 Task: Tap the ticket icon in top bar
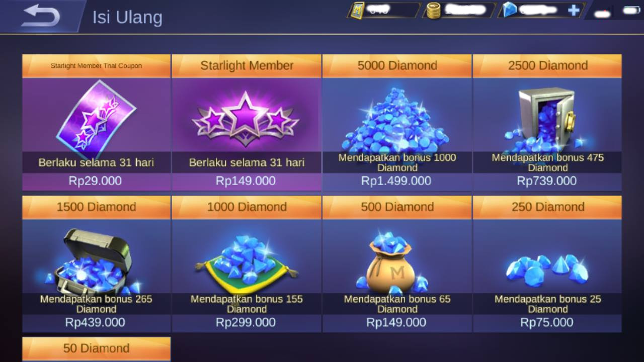[357, 11]
